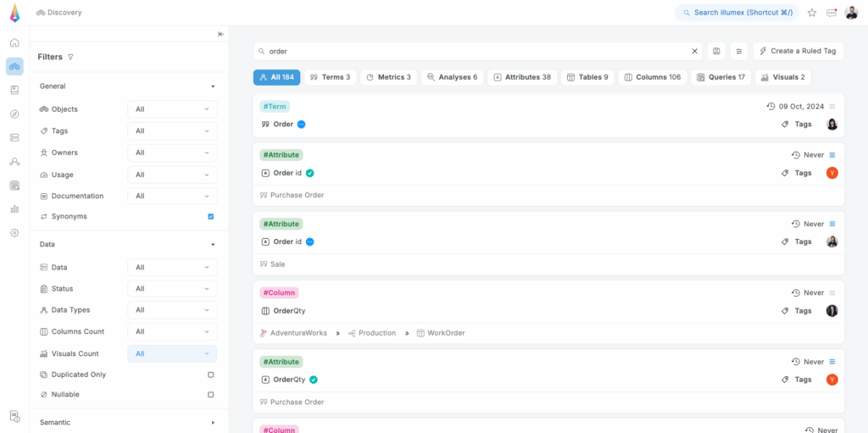Collapse the Filters panel with arrow icon

(220, 34)
